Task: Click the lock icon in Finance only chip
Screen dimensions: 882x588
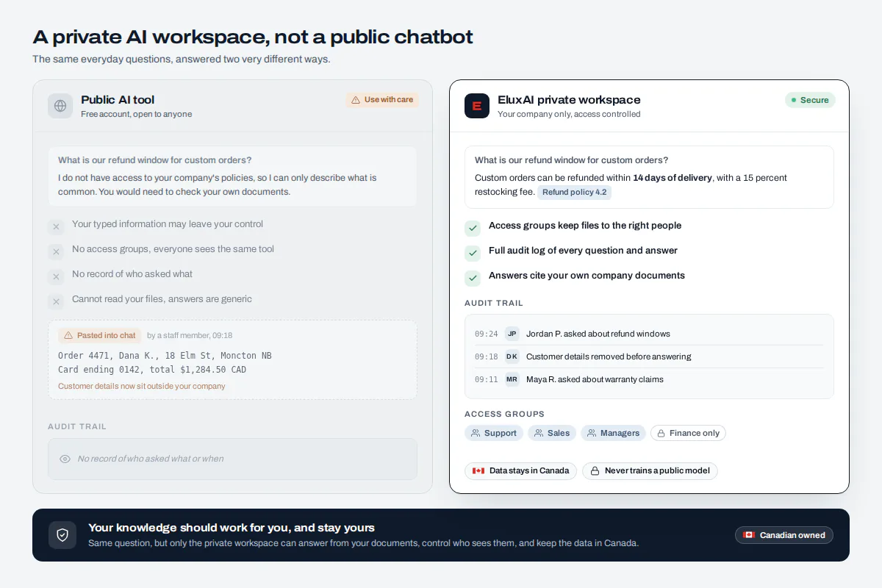Action: pyautogui.click(x=661, y=434)
